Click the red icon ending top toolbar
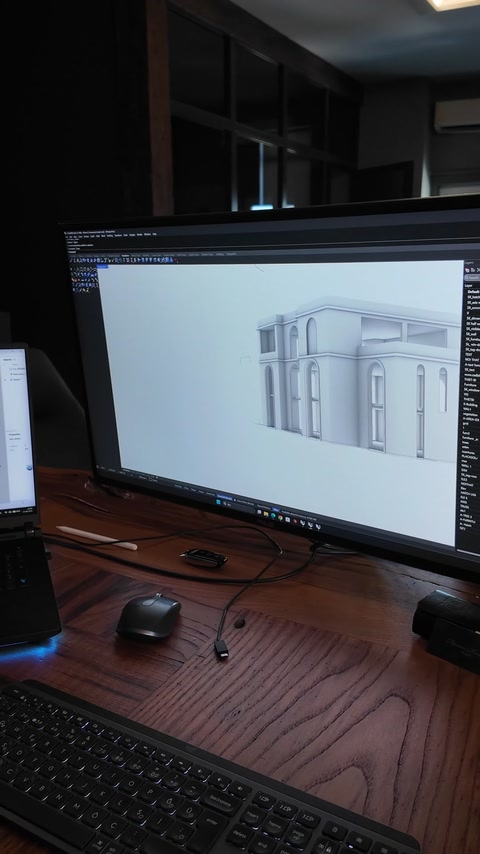 [177, 261]
